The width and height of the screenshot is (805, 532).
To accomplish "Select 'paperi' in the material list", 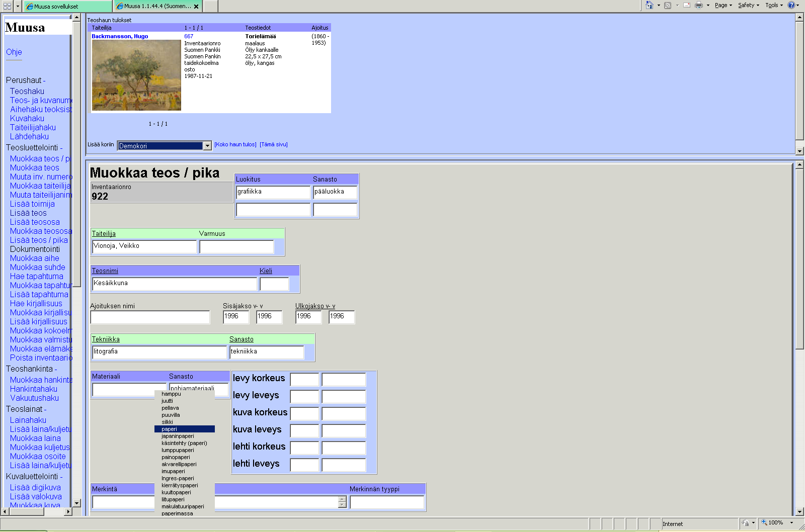I will tap(185, 429).
